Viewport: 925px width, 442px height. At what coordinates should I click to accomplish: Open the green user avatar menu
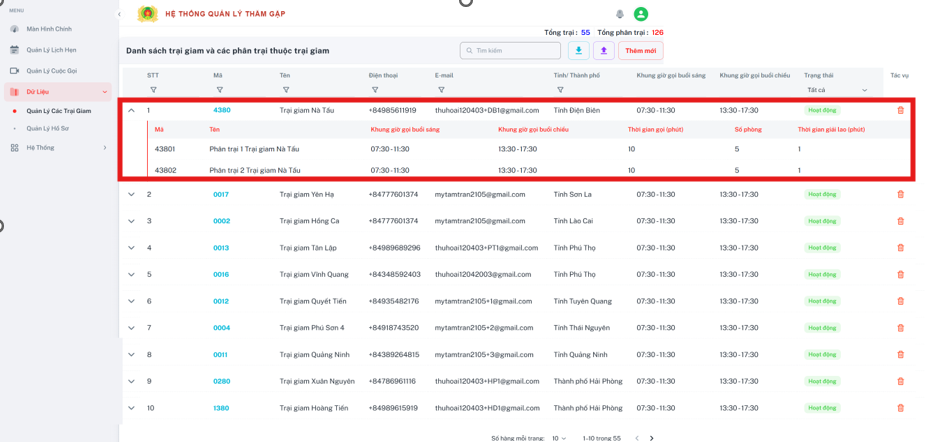pos(641,14)
